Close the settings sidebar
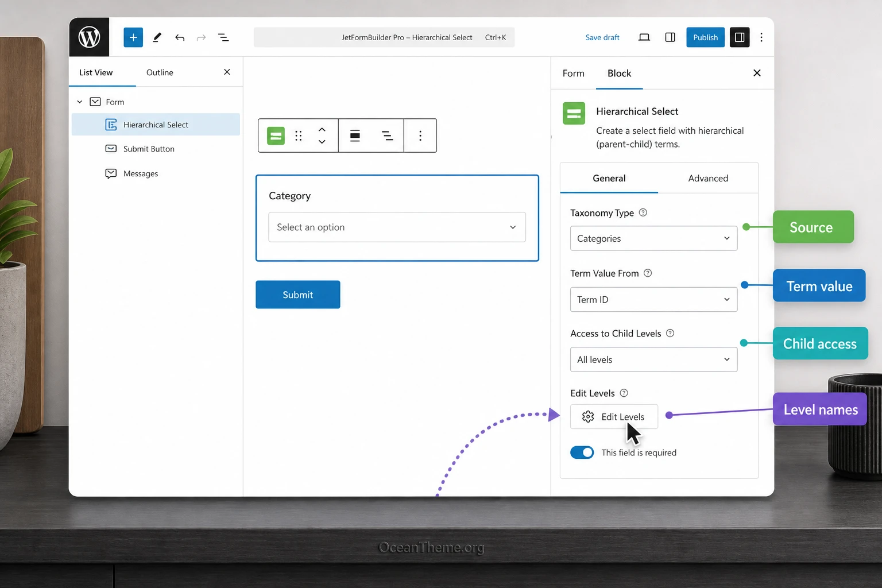This screenshot has width=882, height=588. 757,73
